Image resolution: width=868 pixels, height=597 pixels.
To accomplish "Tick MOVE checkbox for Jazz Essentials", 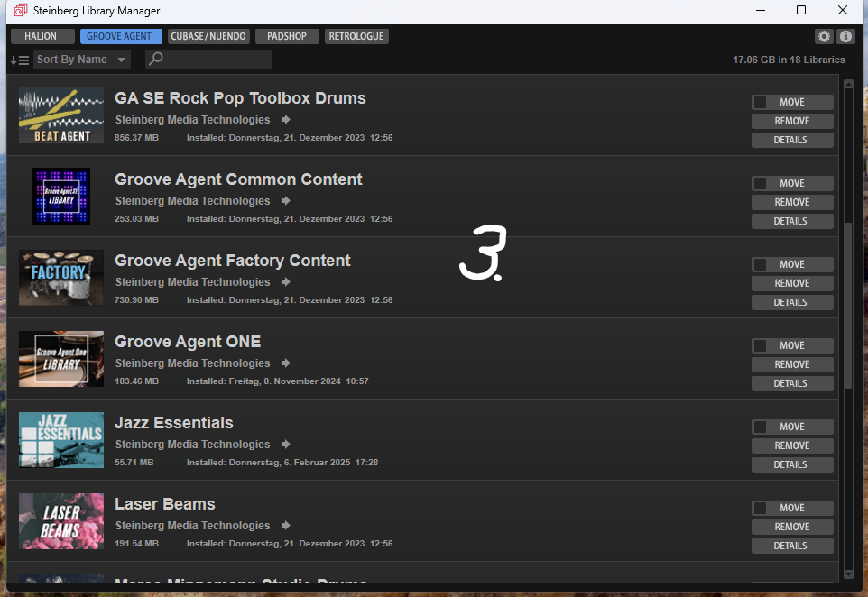I will click(761, 427).
